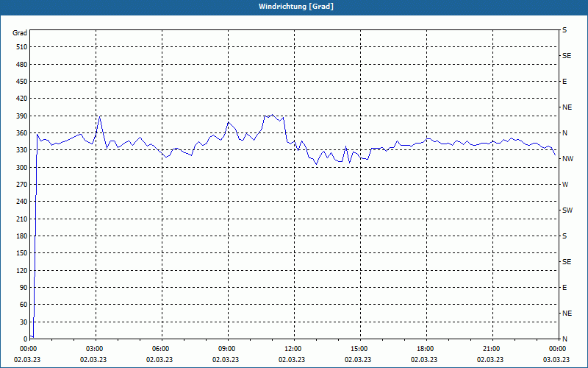Click the 21:00 time label
Screen dimensions: 588x368
pos(491,349)
